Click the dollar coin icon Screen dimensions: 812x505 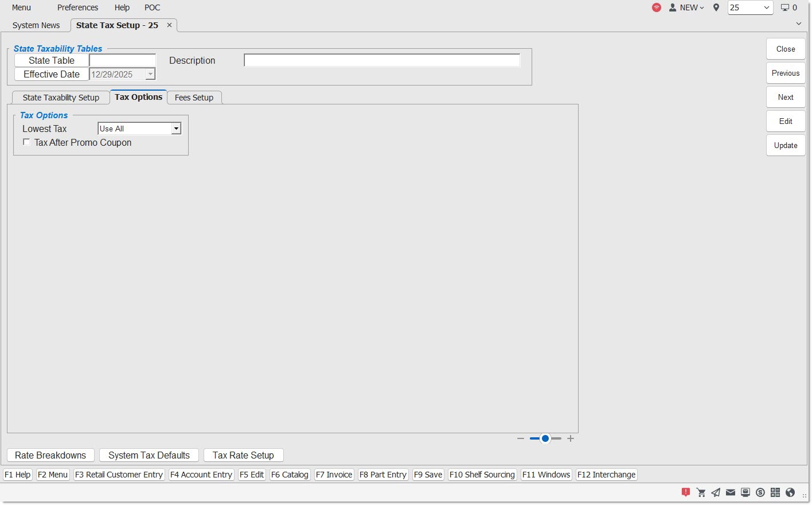click(x=760, y=492)
